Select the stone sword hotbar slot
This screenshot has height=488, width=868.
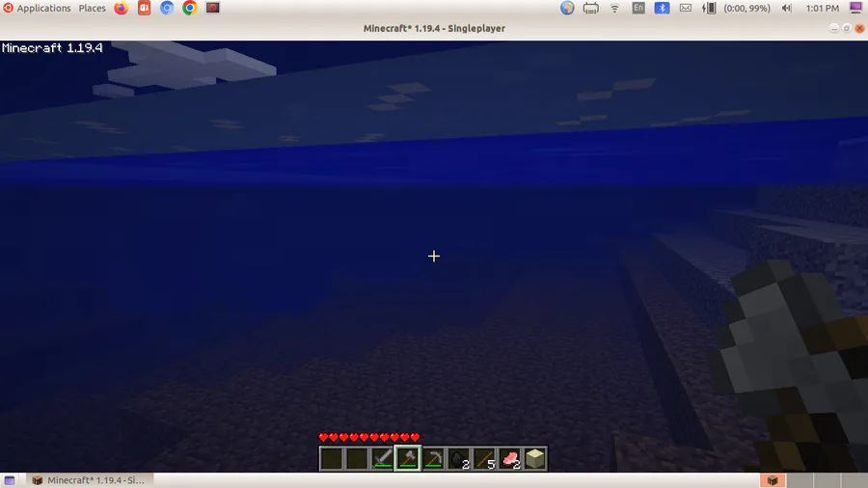pyautogui.click(x=383, y=459)
